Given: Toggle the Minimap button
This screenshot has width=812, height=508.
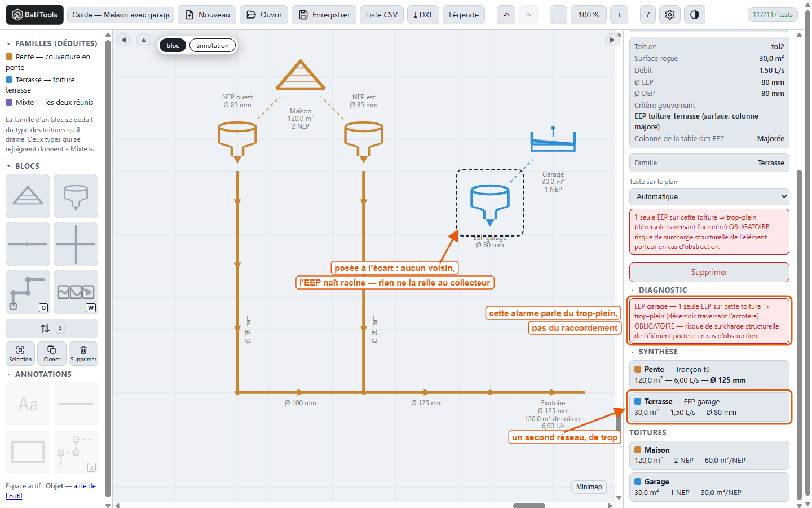Looking at the screenshot, I should tap(589, 487).
